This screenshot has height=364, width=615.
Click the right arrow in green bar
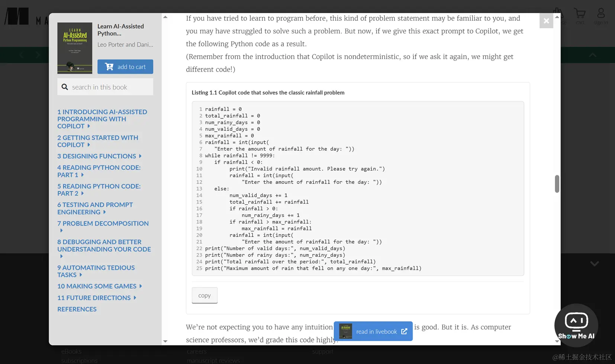pos(38,55)
